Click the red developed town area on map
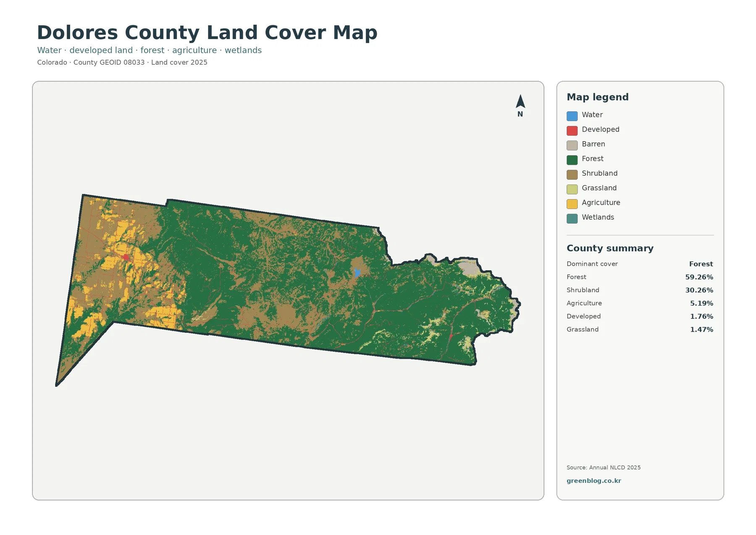 [x=126, y=257]
